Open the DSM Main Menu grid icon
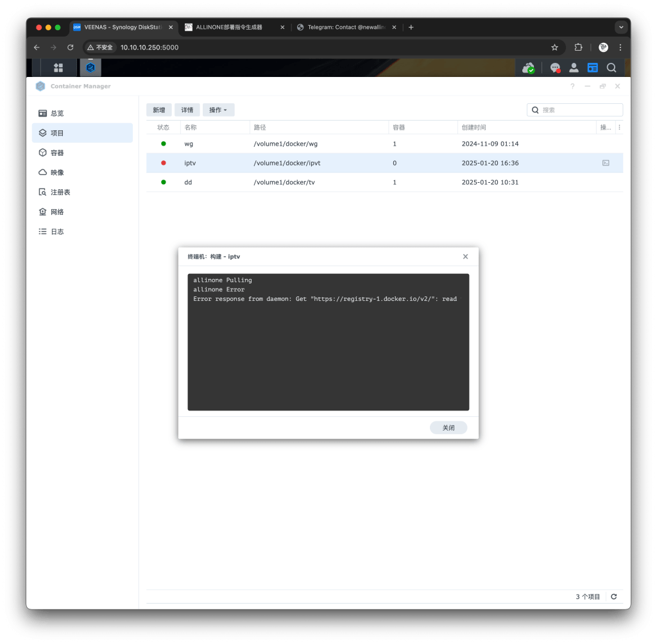The width and height of the screenshot is (657, 644). (x=58, y=67)
